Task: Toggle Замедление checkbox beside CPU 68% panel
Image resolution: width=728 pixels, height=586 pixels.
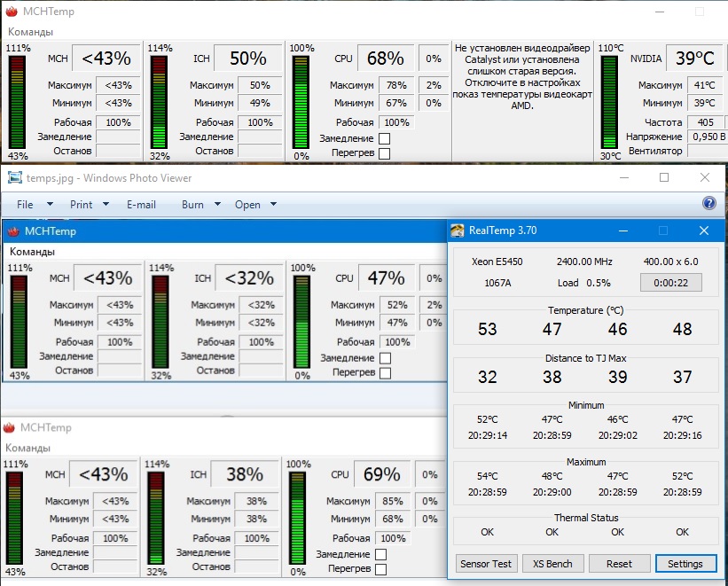Action: (x=385, y=138)
